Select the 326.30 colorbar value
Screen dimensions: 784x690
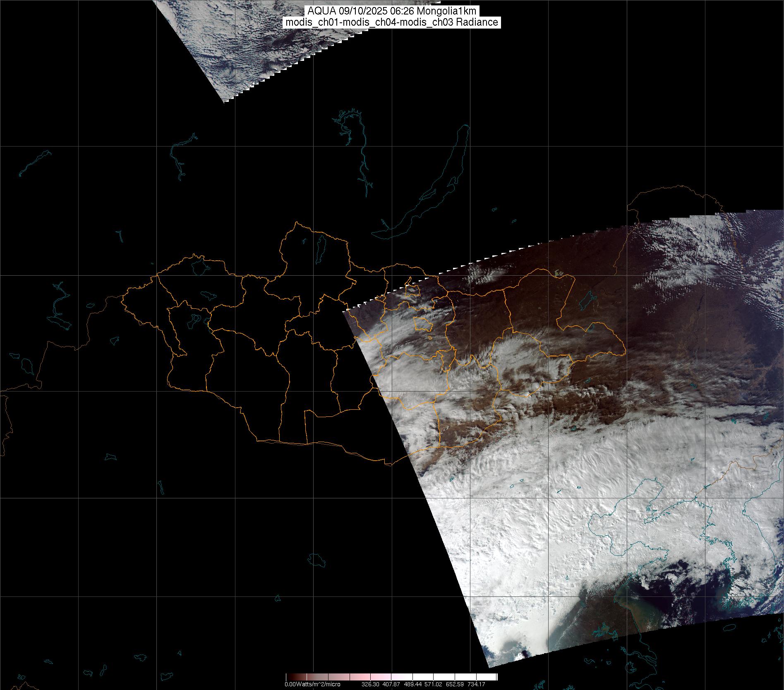tap(370, 684)
